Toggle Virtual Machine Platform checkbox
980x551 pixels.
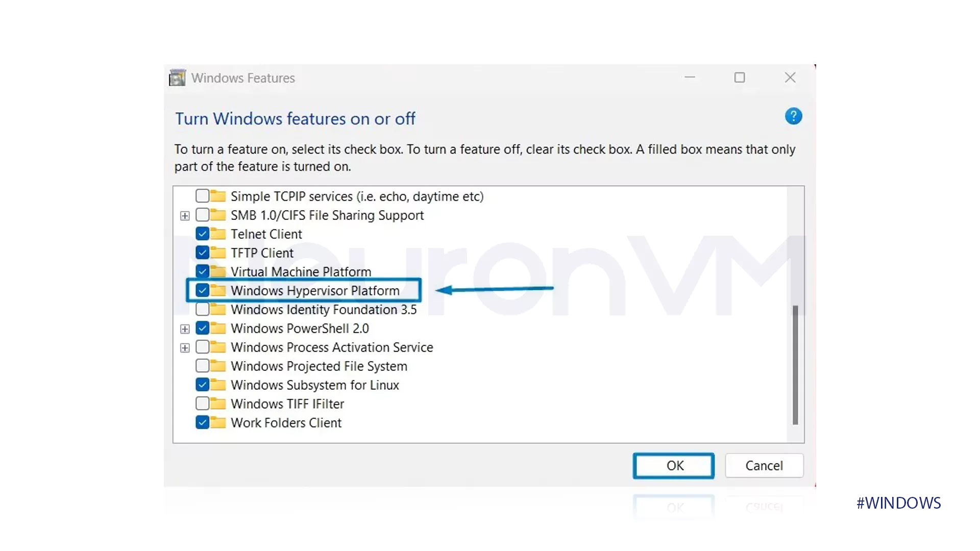click(202, 271)
